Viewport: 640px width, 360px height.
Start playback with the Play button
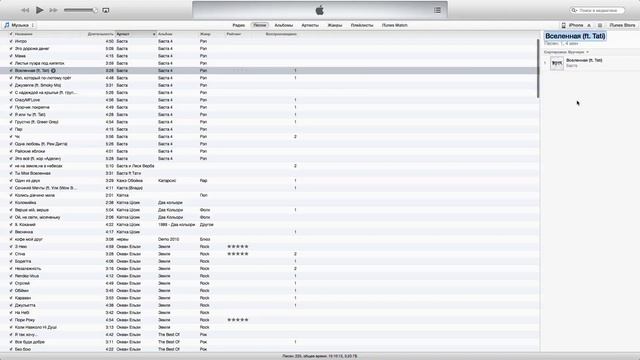click(40, 10)
